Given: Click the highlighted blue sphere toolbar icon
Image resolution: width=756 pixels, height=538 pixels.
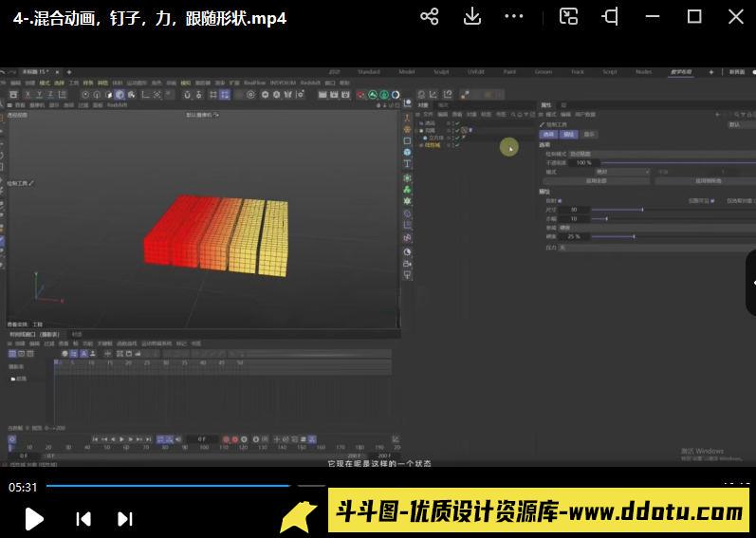Looking at the screenshot, I should [x=120, y=95].
